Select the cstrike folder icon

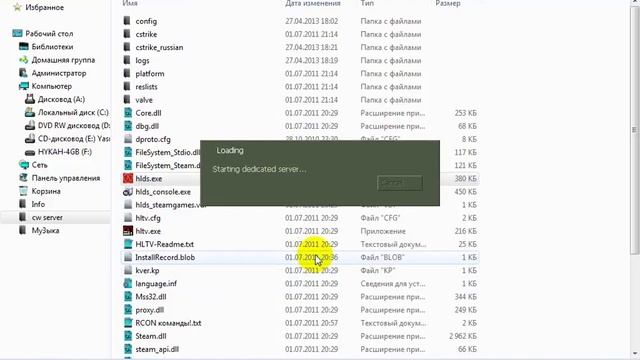point(127,34)
